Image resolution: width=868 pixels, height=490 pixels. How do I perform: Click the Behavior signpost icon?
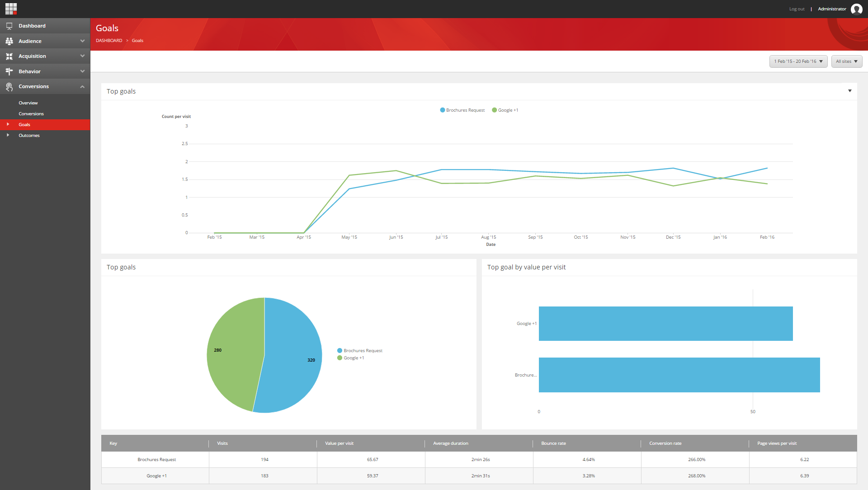[x=9, y=71]
